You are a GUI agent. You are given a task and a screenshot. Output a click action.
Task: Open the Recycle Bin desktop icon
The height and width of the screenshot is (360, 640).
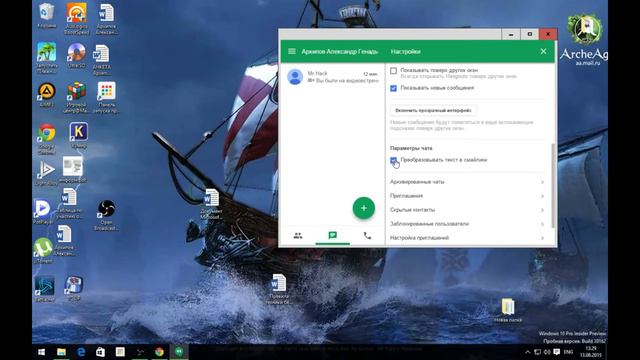pyautogui.click(x=47, y=16)
